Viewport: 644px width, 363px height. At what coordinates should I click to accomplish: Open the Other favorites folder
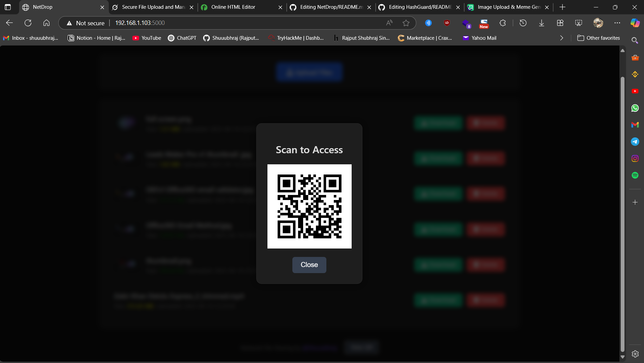599,38
